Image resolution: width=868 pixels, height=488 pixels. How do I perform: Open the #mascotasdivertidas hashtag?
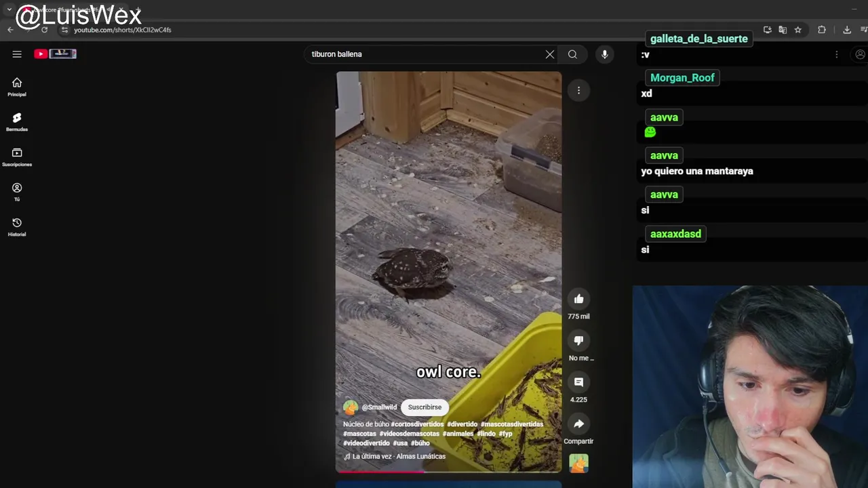point(512,424)
